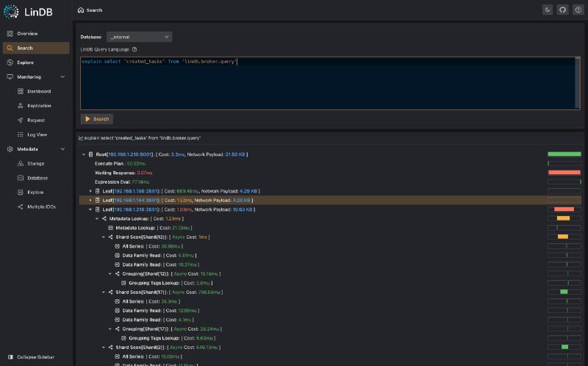Viewport: 588px width, 366px height.
Task: Collapse Shard Scan[Shard(2)] node
Action: 104,347
